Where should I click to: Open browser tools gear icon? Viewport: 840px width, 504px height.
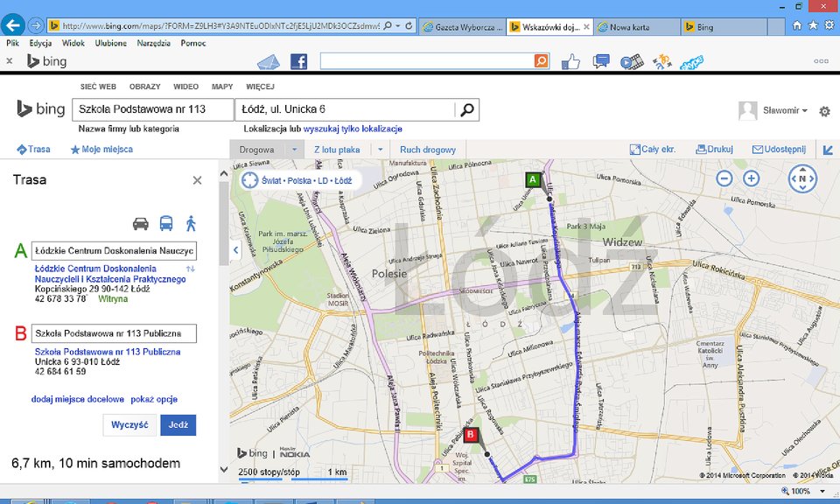829,25
